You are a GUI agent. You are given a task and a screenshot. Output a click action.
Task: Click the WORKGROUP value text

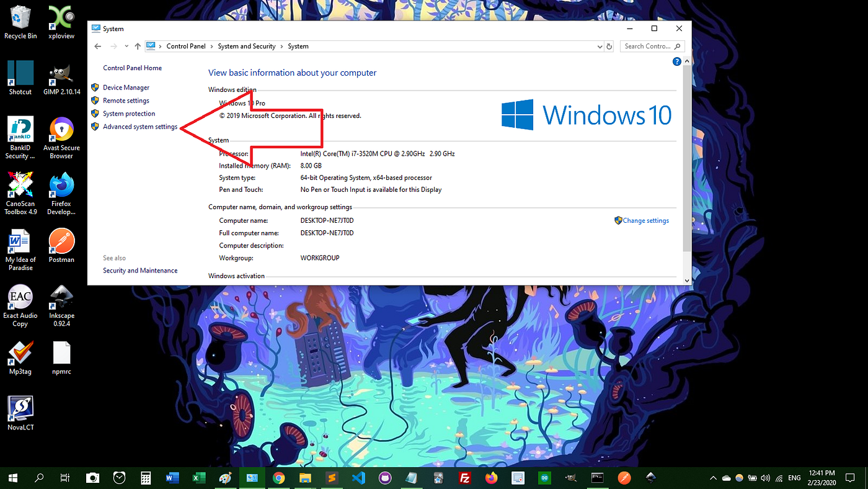pos(320,258)
